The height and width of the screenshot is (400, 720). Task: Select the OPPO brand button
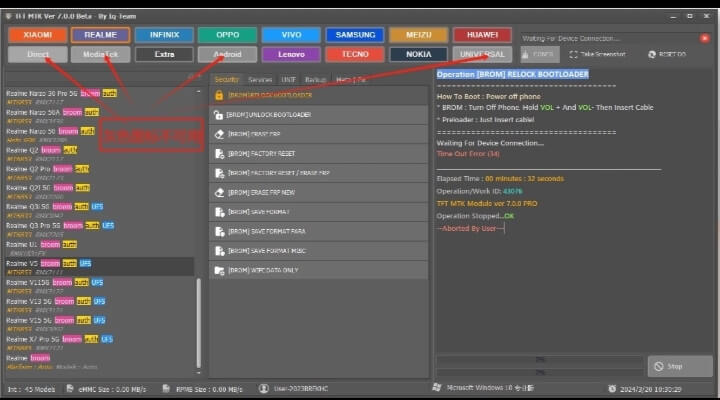[x=228, y=35]
